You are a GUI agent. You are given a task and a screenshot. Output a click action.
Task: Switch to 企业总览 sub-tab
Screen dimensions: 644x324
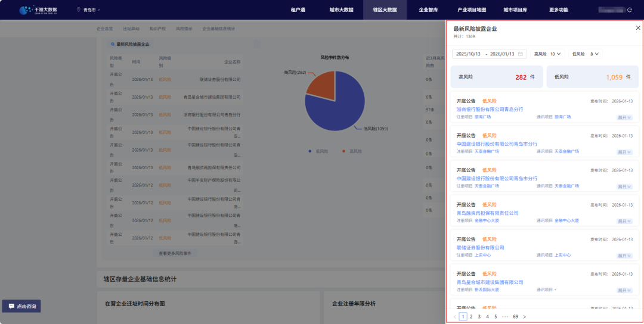[x=105, y=29]
